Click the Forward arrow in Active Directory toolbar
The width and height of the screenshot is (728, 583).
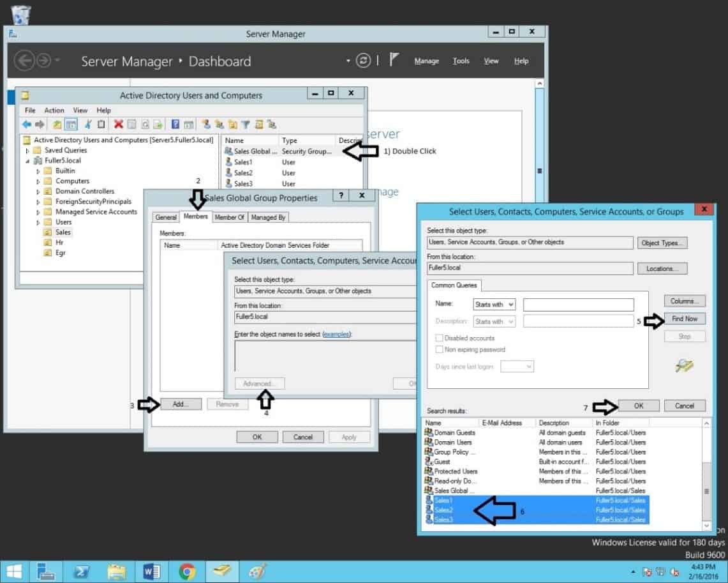[x=40, y=125]
